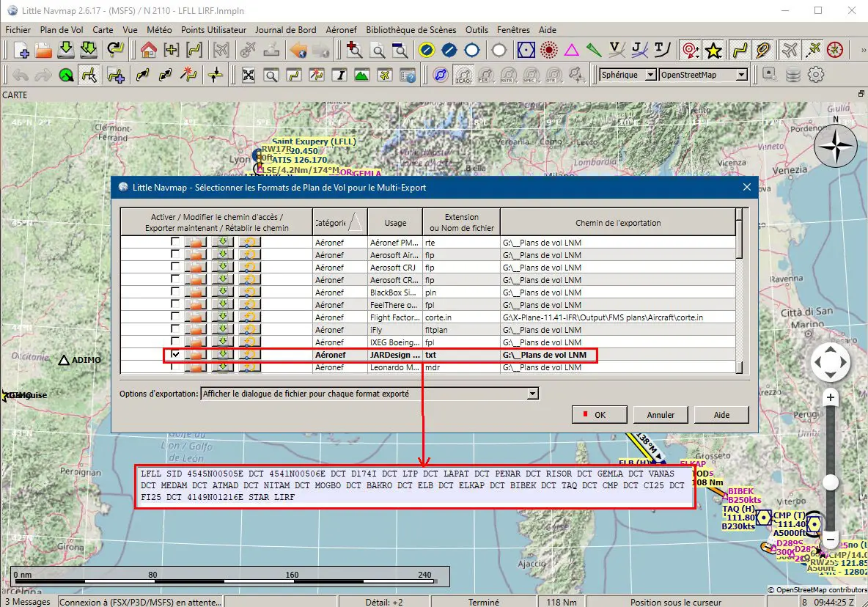The height and width of the screenshot is (607, 868).
Task: Open the Bibliothèque de Scènes menu
Action: [x=411, y=30]
